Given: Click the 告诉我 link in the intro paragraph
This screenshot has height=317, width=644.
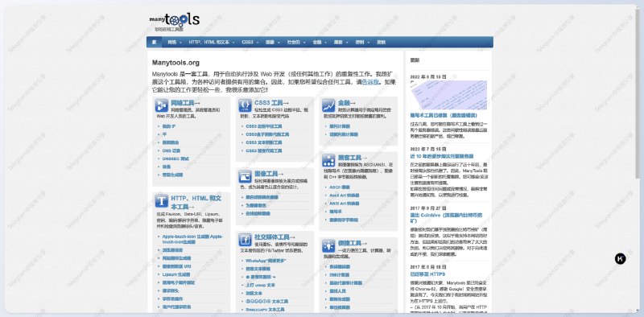Looking at the screenshot, I should tap(370, 82).
